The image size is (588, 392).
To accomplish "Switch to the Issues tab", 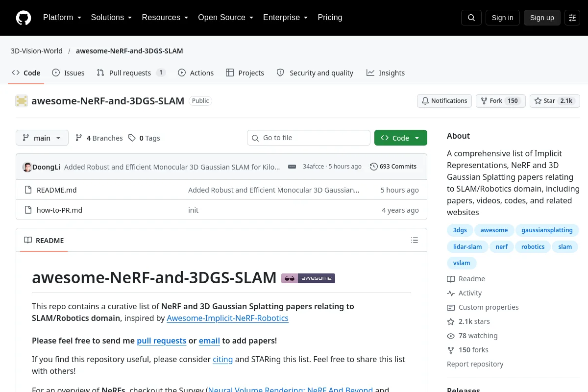I will coord(68,73).
